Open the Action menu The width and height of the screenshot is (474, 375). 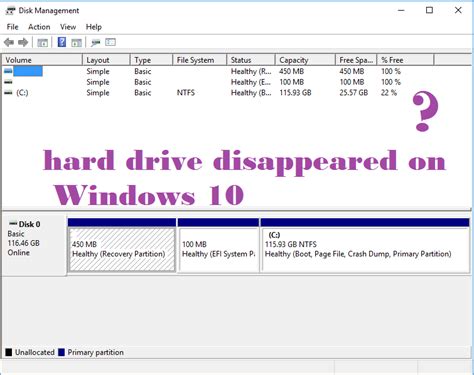(x=39, y=27)
